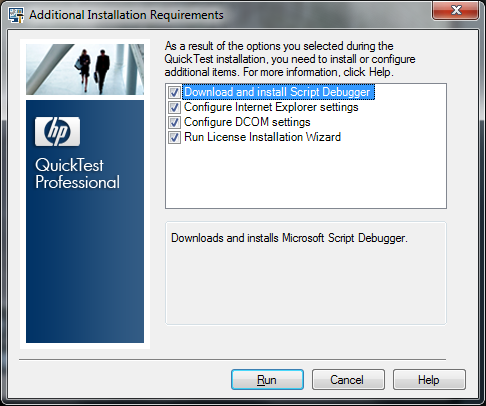Select Configure Internet Explorer settings list item

271,107
